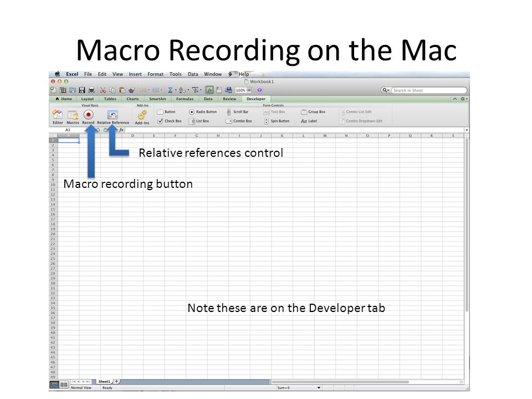
Task: Open the Sum=0 status dropdown arrow
Action: [x=319, y=387]
